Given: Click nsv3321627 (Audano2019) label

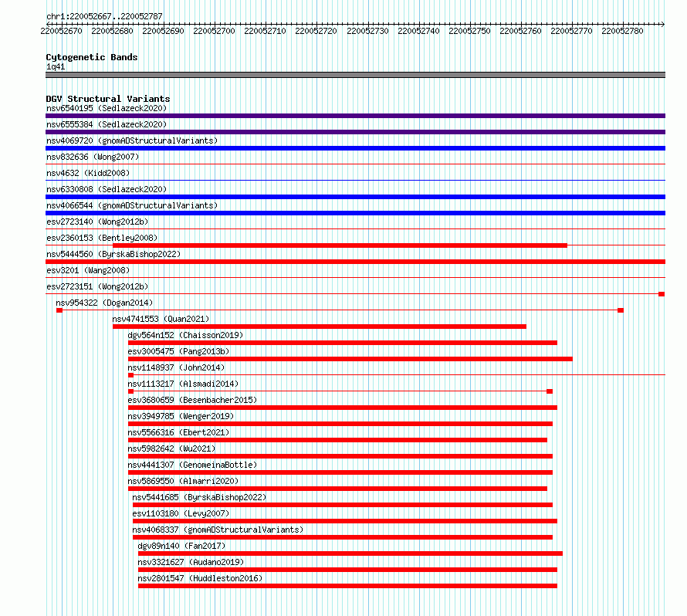Looking at the screenshot, I should (x=191, y=562).
